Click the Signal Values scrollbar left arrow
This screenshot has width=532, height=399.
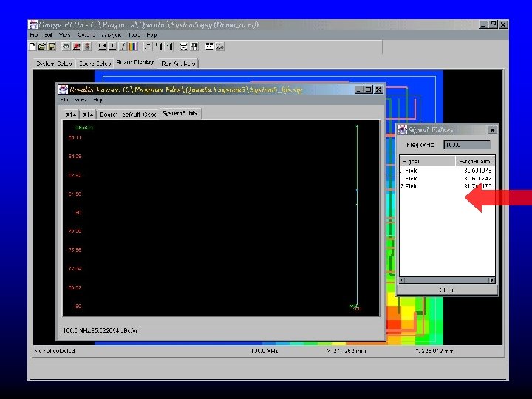[x=403, y=280]
